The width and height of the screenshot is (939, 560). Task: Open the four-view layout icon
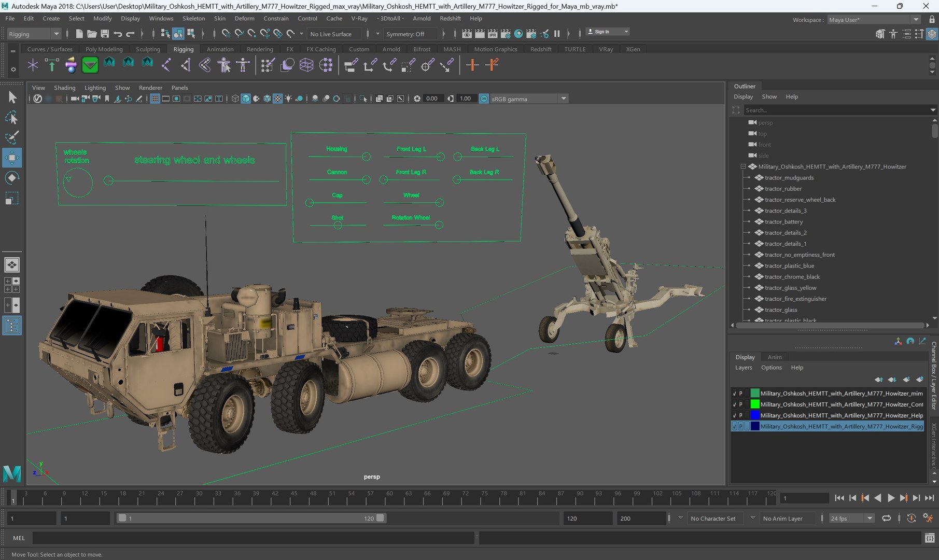12,285
